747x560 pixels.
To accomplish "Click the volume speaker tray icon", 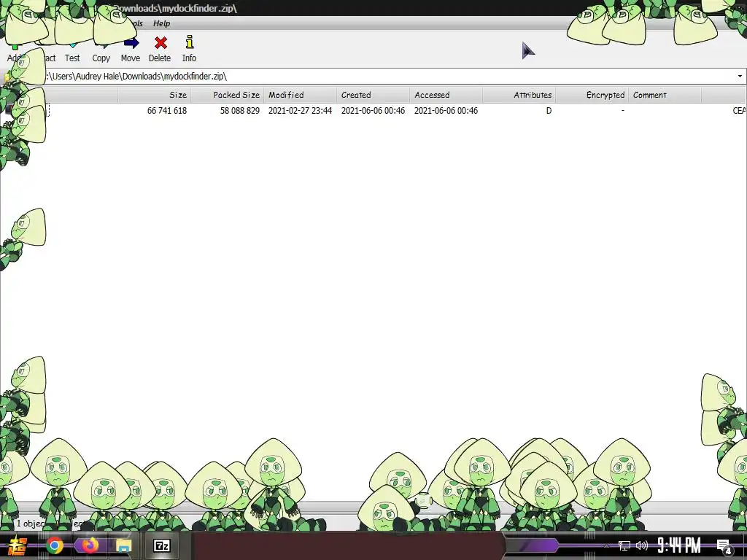I will pyautogui.click(x=642, y=545).
